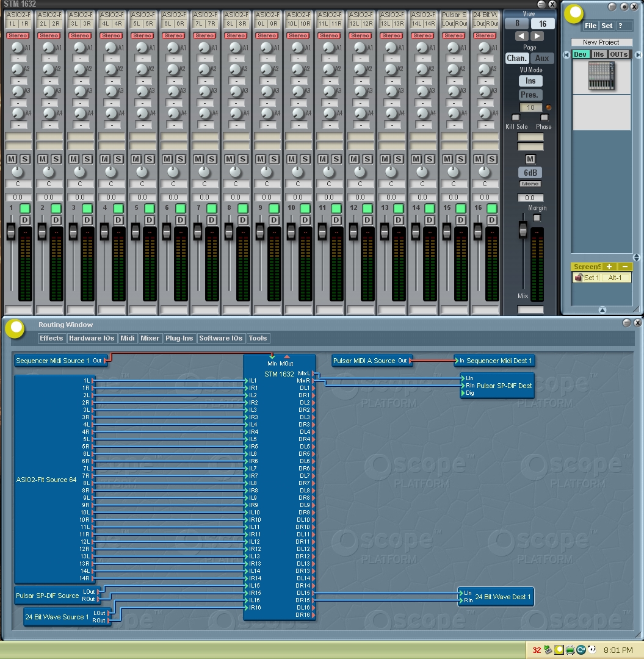Select the Pulsar SP-DIF Dest module
Screen dimensions: 644x659
pos(497,386)
